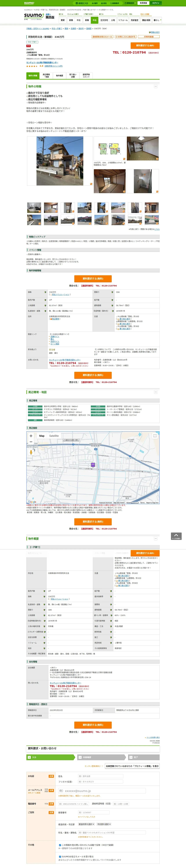Select the リフォーム navigation item
186x868 pixels.
click(123, 20)
